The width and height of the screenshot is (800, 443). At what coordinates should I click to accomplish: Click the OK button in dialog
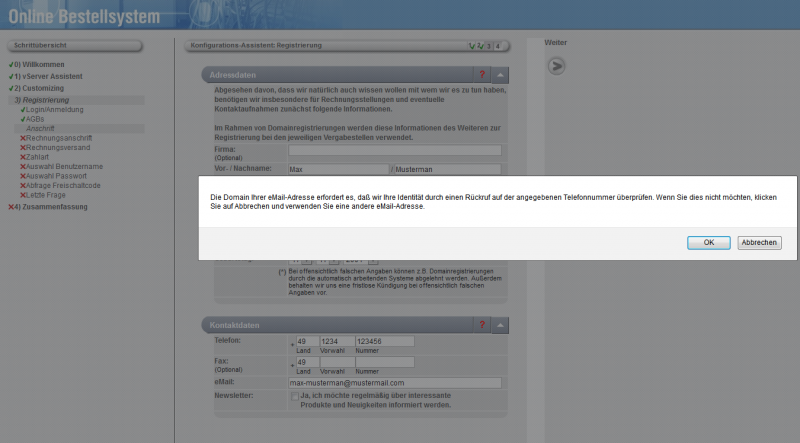(708, 243)
